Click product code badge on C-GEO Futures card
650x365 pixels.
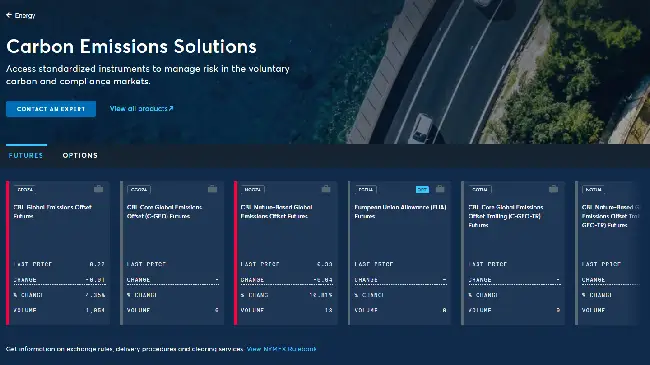click(139, 190)
